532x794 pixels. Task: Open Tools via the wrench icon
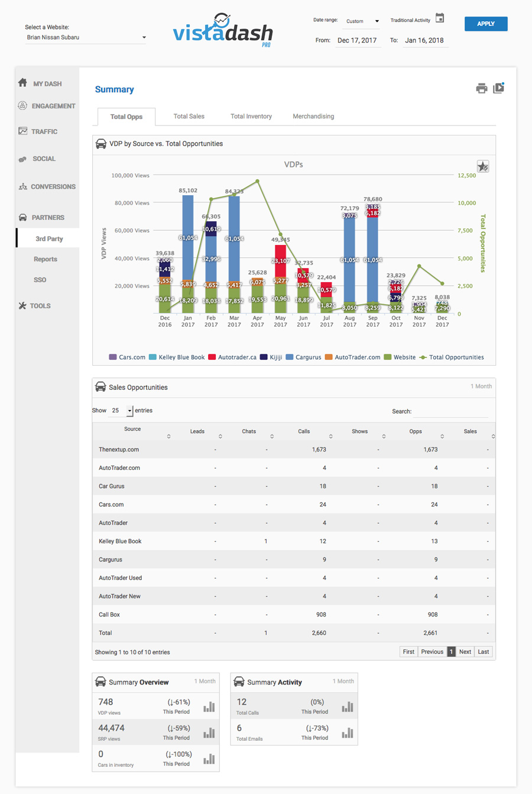[x=22, y=305]
